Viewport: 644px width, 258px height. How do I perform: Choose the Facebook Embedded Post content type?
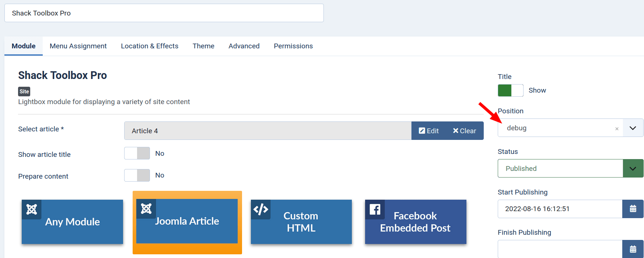coord(416,222)
